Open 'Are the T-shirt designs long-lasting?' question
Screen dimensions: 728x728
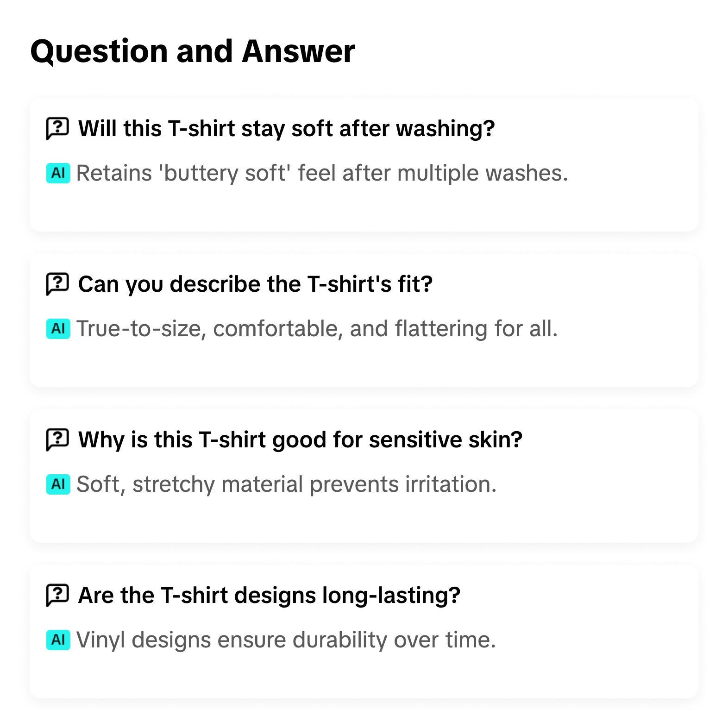[269, 595]
